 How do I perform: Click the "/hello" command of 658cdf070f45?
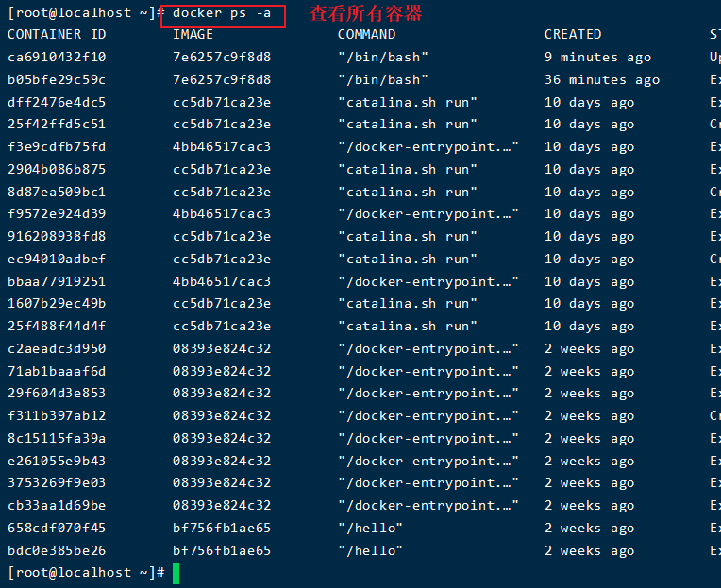point(370,528)
